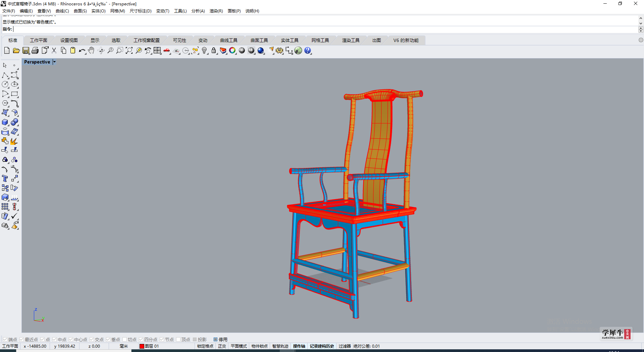Toggle 物件锁点 object snap
This screenshot has width=644, height=352.
point(260,346)
